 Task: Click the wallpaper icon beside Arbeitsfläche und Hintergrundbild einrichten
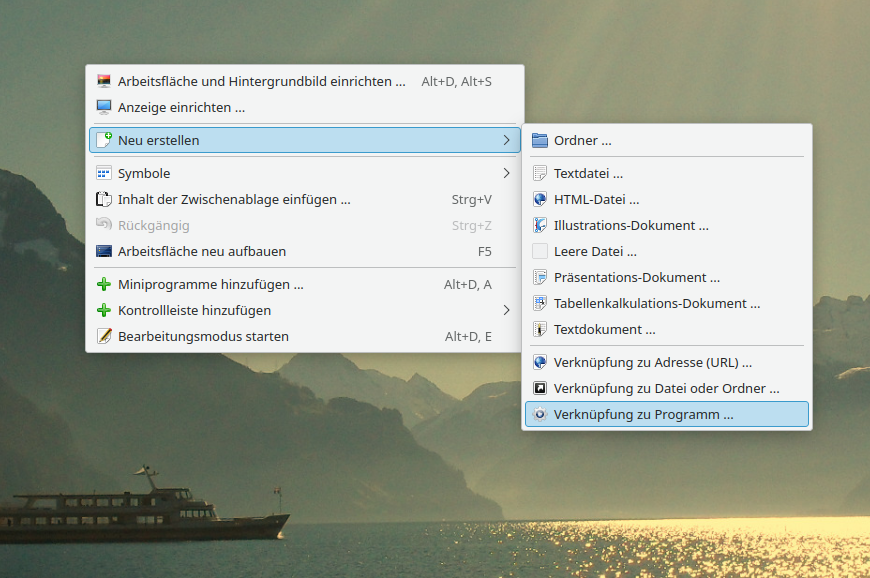click(104, 81)
